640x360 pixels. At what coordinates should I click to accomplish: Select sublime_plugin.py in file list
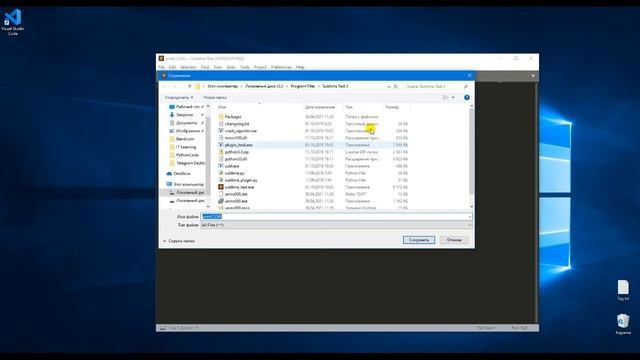[241, 180]
